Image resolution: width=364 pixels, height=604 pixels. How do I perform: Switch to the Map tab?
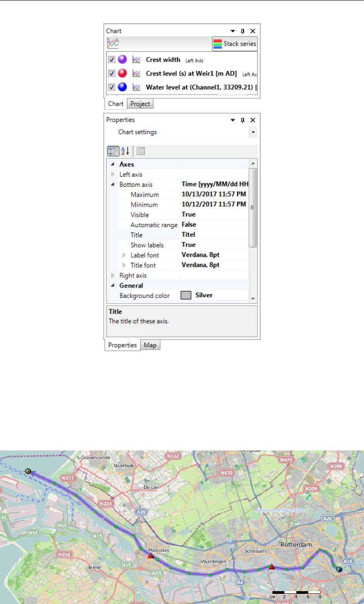pyautogui.click(x=150, y=345)
